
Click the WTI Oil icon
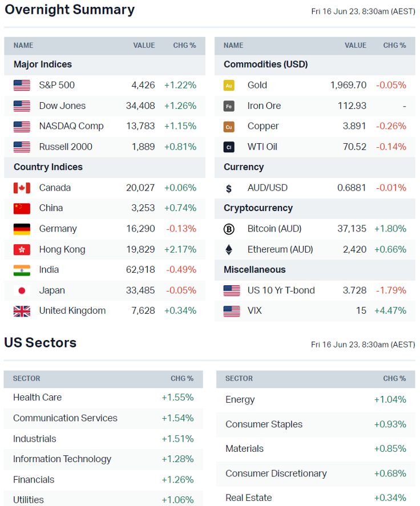coord(229,147)
